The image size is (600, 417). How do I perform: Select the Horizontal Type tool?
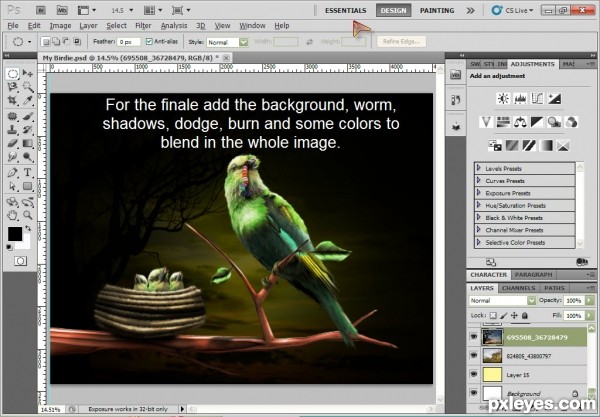tap(28, 173)
